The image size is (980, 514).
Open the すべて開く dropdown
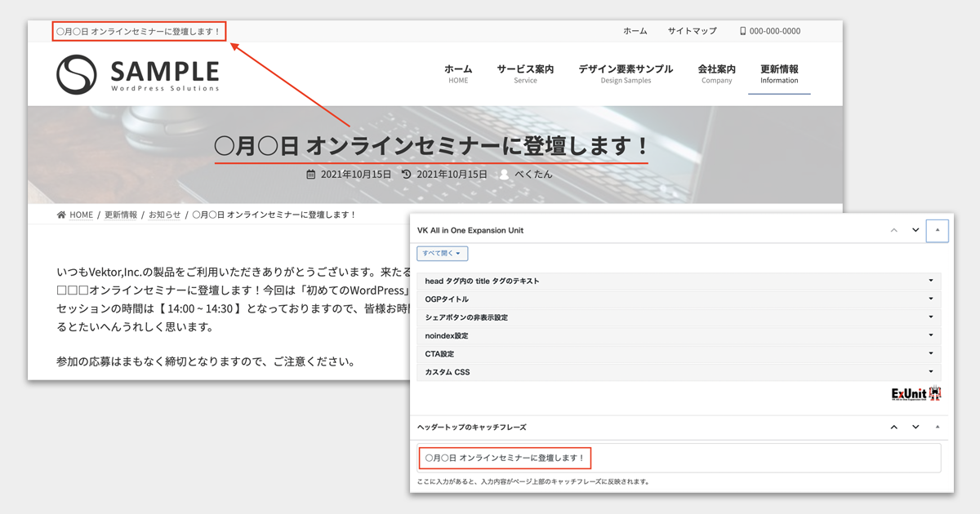442,253
